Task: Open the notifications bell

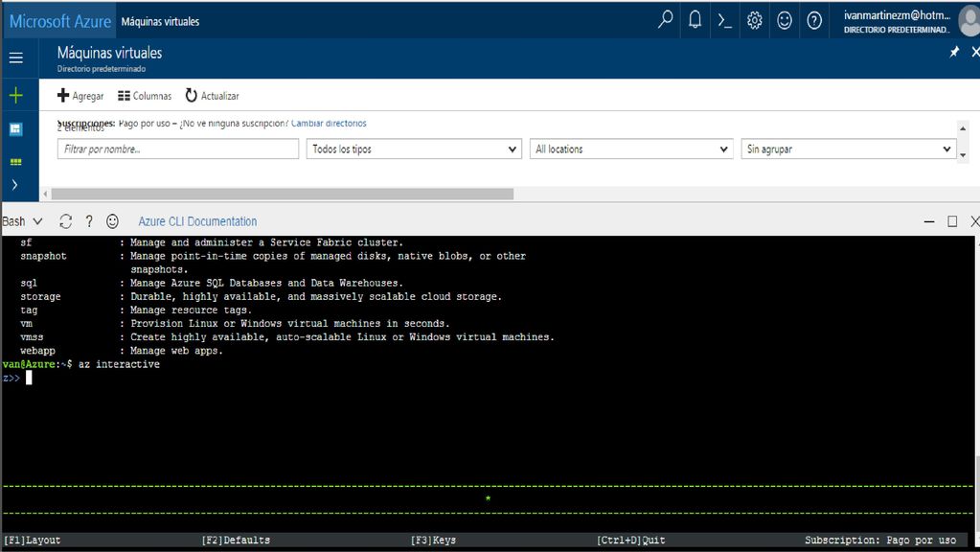Action: 695,20
